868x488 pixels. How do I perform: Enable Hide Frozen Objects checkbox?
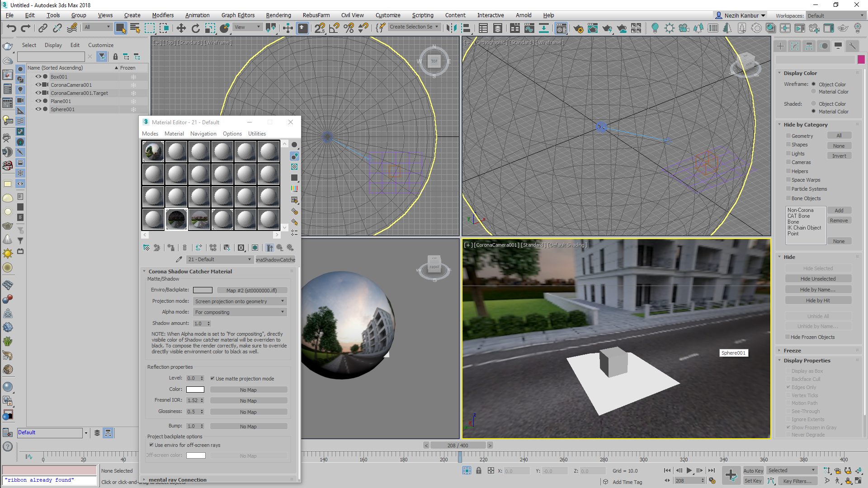(788, 337)
